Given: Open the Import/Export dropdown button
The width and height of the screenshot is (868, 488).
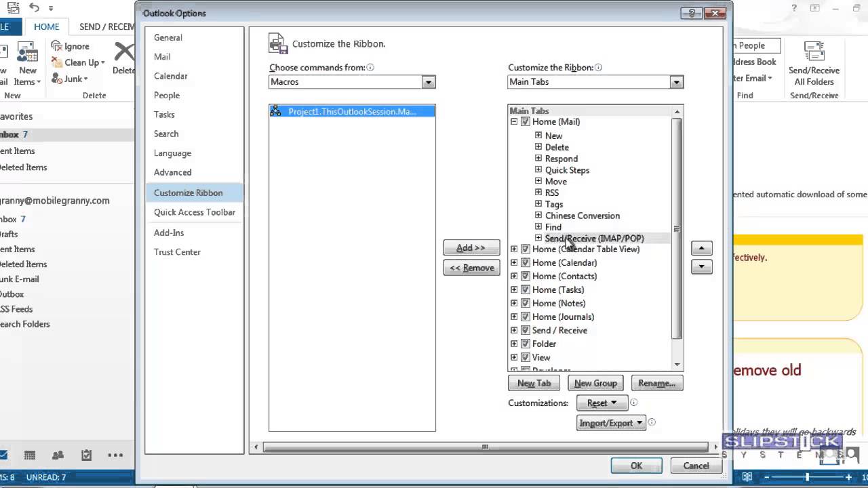Looking at the screenshot, I should 610,423.
